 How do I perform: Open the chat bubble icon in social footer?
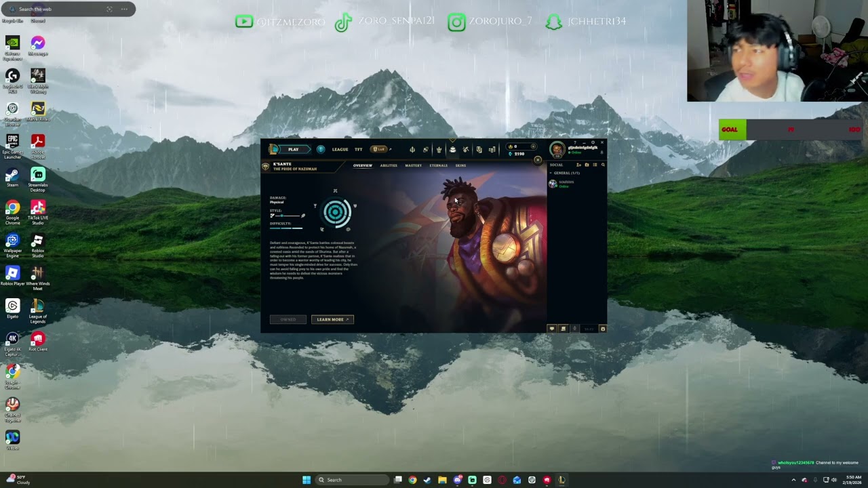[x=551, y=329]
